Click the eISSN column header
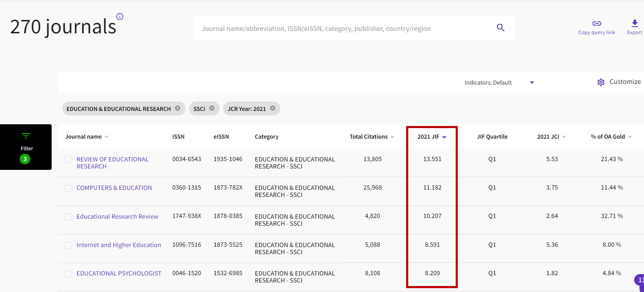The height and width of the screenshot is (292, 644). click(221, 137)
